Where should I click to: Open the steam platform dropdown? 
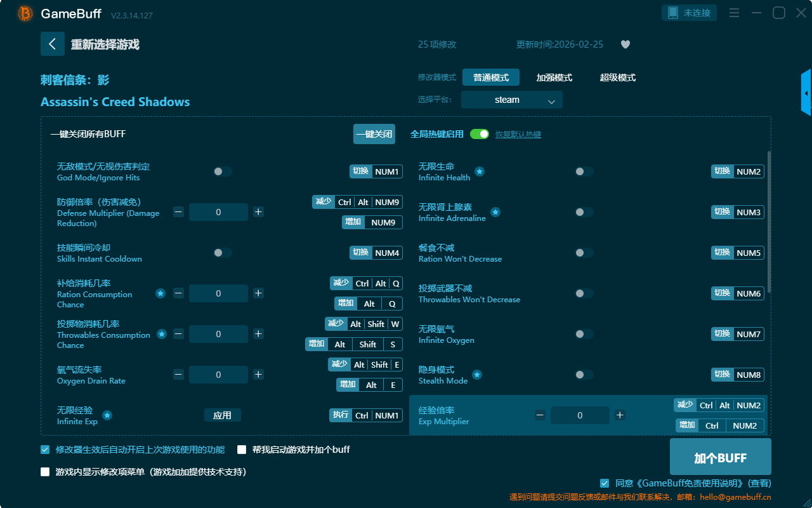pos(511,100)
